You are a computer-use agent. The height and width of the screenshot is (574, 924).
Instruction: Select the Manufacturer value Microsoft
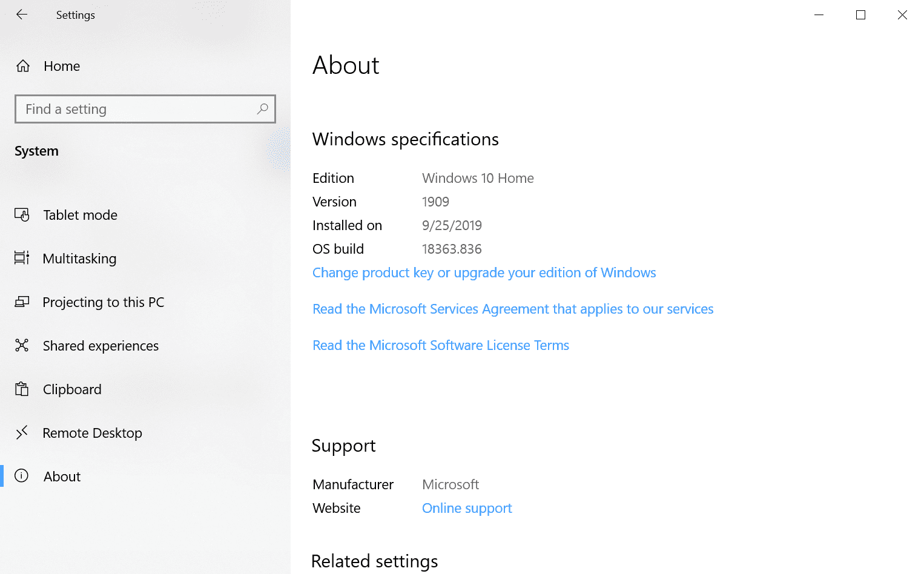click(450, 484)
